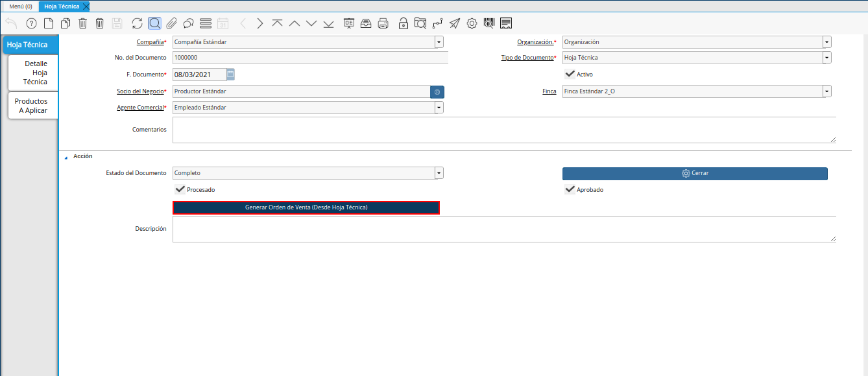Open Zoom Across folder-magnifier icon
This screenshot has height=376, width=868.
coord(420,24)
